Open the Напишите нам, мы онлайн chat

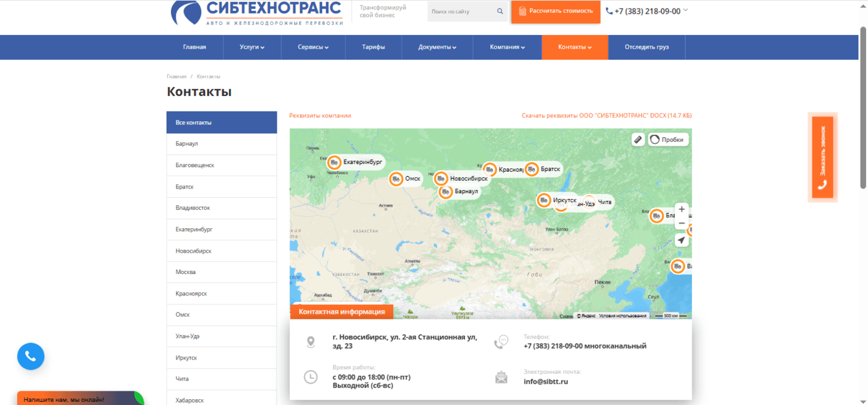80,399
